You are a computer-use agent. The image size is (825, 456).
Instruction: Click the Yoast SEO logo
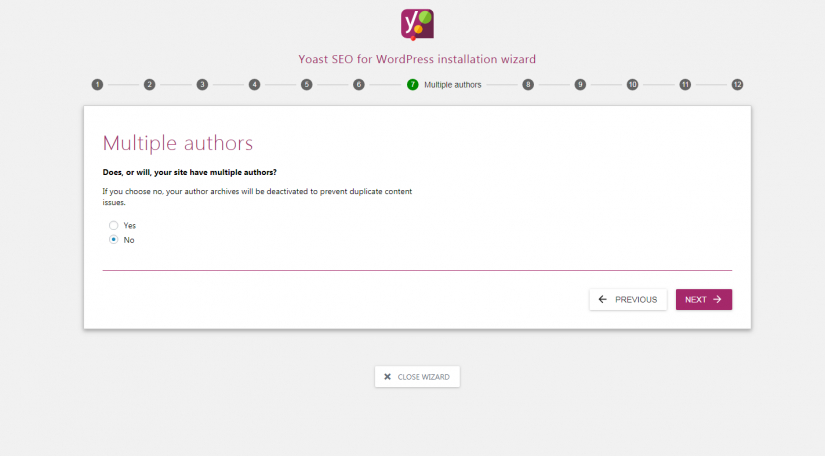[417, 24]
